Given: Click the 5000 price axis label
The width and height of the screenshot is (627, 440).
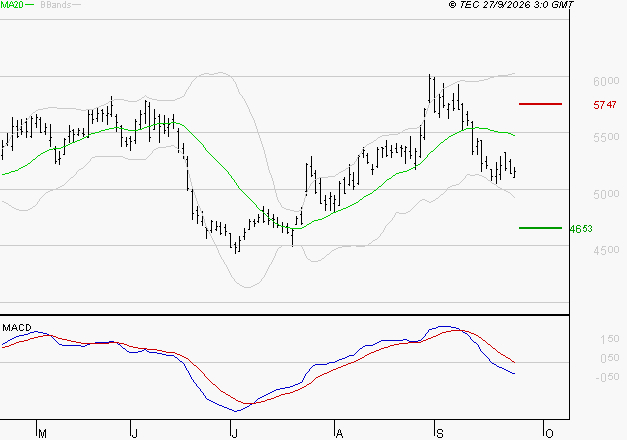Looking at the screenshot, I should tap(606, 194).
